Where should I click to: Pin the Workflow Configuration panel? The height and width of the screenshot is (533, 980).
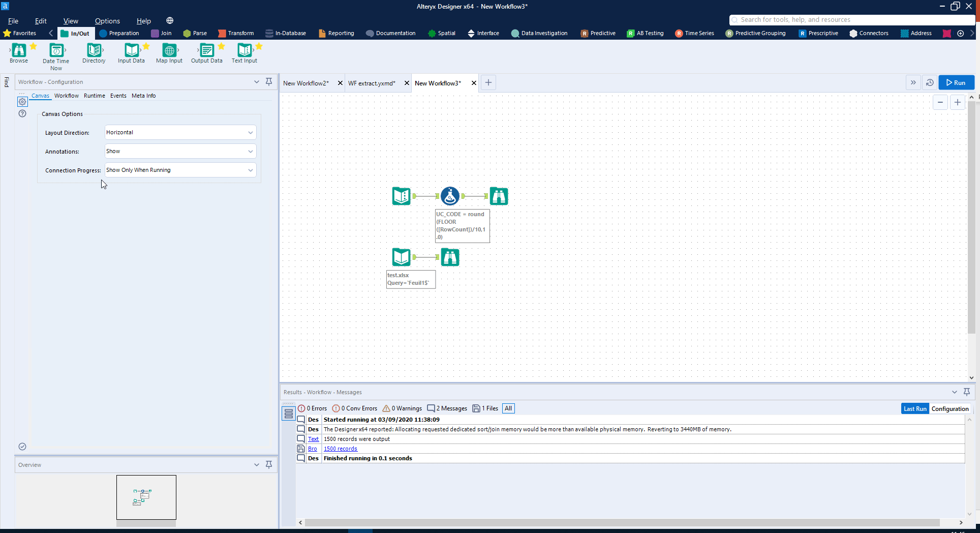pyautogui.click(x=269, y=81)
